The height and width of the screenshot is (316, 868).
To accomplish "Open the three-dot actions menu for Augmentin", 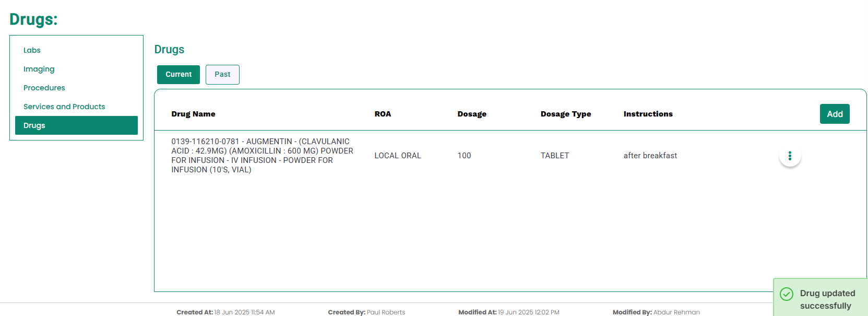I will (790, 156).
